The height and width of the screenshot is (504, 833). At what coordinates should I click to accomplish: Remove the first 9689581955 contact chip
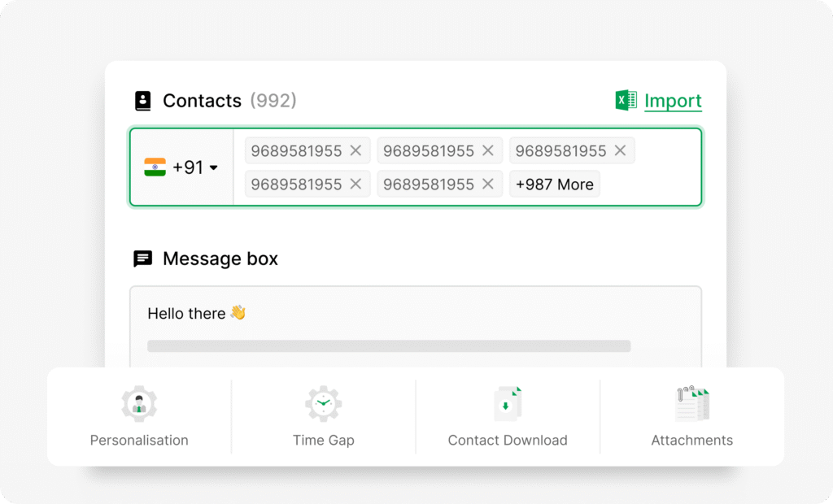coord(355,150)
